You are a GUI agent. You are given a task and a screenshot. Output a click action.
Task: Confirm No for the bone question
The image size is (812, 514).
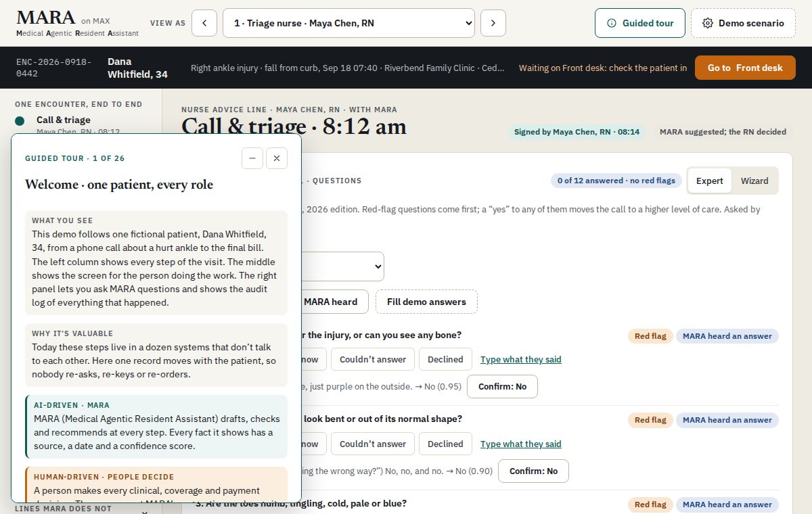click(x=502, y=386)
